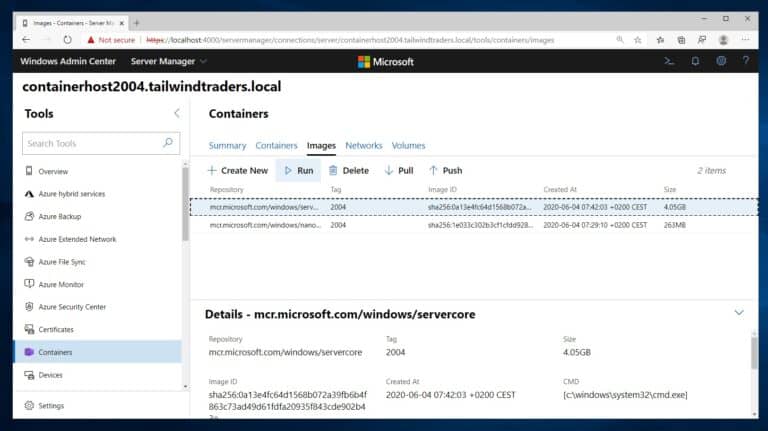Select the Containers tool in sidebar
Screen dimensions: 768x431
[x=98, y=352]
